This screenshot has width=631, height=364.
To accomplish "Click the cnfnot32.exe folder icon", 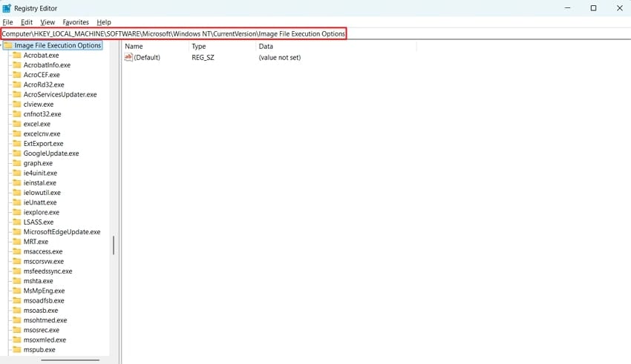I will tap(17, 114).
